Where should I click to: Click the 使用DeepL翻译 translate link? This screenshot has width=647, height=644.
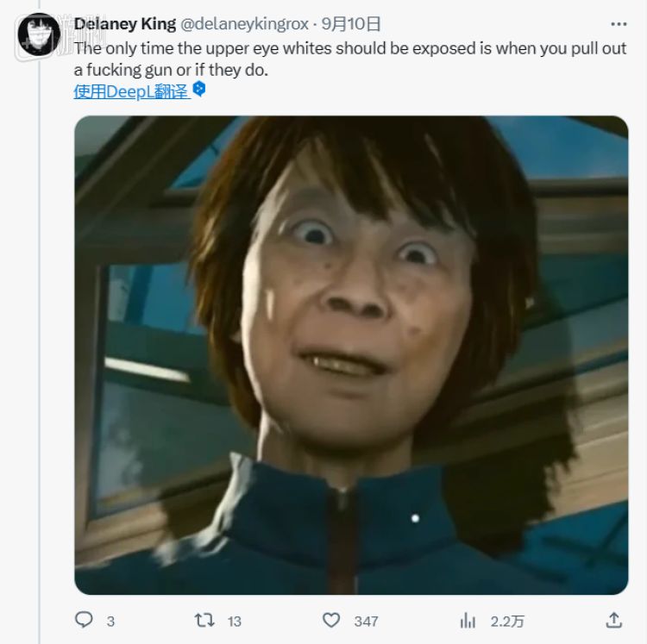tap(130, 91)
